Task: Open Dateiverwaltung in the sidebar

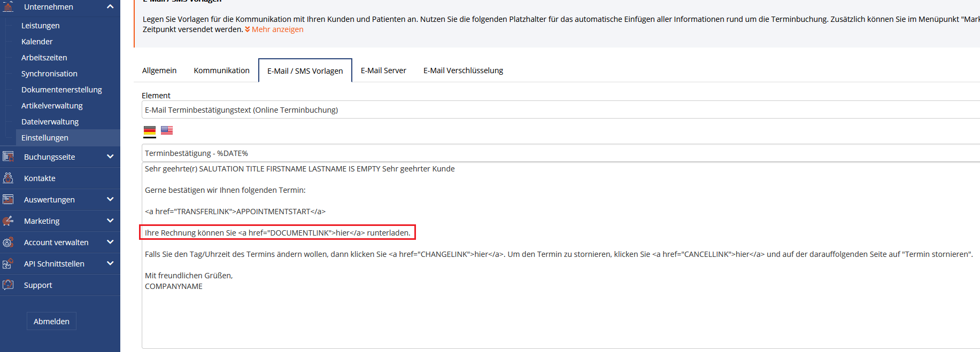Action: [50, 122]
